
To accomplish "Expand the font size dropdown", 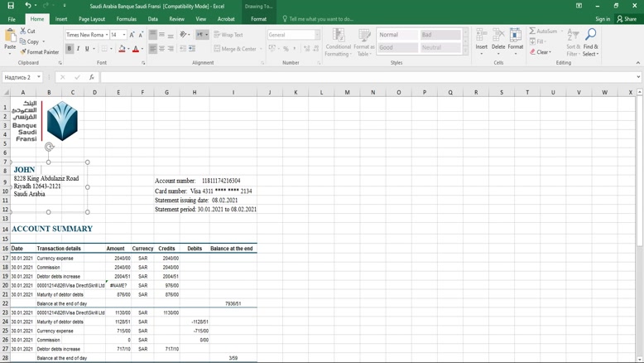I will (x=124, y=35).
